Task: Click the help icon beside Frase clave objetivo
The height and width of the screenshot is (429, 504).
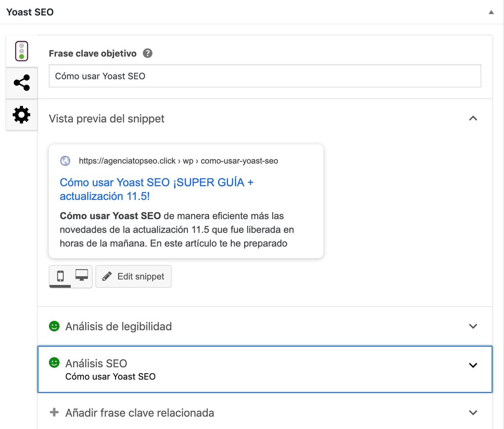Action: [147, 53]
